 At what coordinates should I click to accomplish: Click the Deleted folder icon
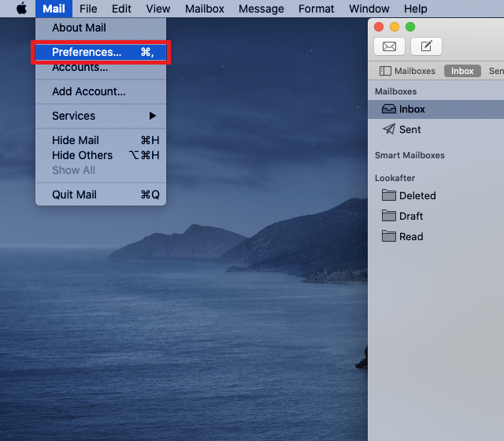[x=388, y=195]
